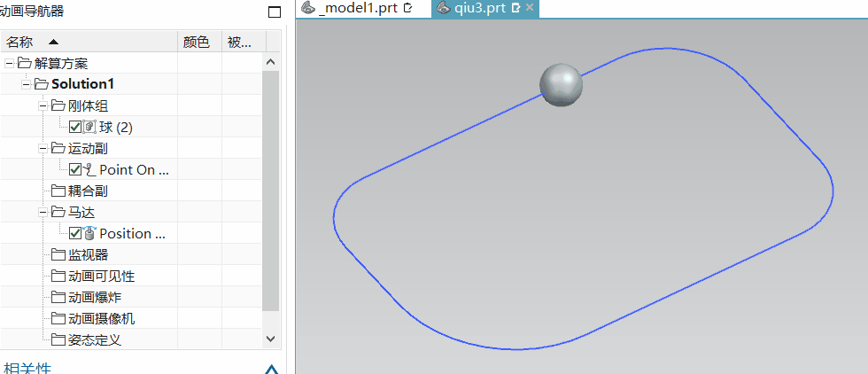This screenshot has width=868, height=374.
Task: Click the 监视器 tree label
Action: coord(88,255)
